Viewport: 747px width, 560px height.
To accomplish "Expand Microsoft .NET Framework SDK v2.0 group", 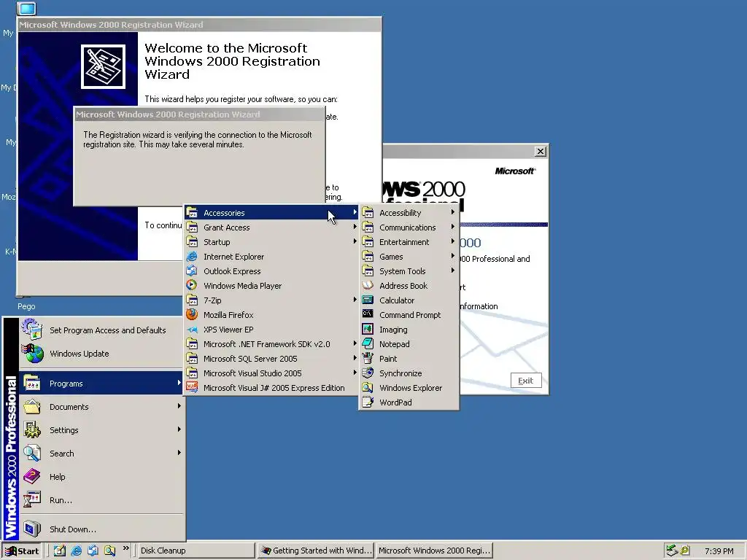I will click(271, 344).
